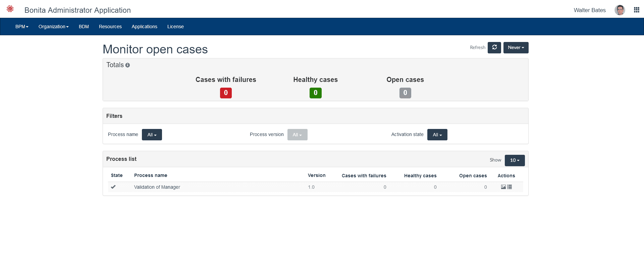Open the Process name filter dropdown
This screenshot has height=274, width=644.
152,135
